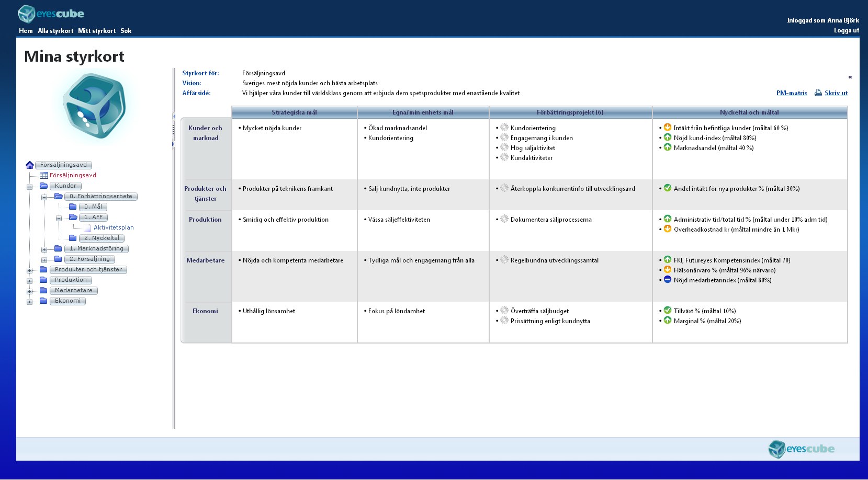Click the folder icon beside Produktion

click(43, 280)
